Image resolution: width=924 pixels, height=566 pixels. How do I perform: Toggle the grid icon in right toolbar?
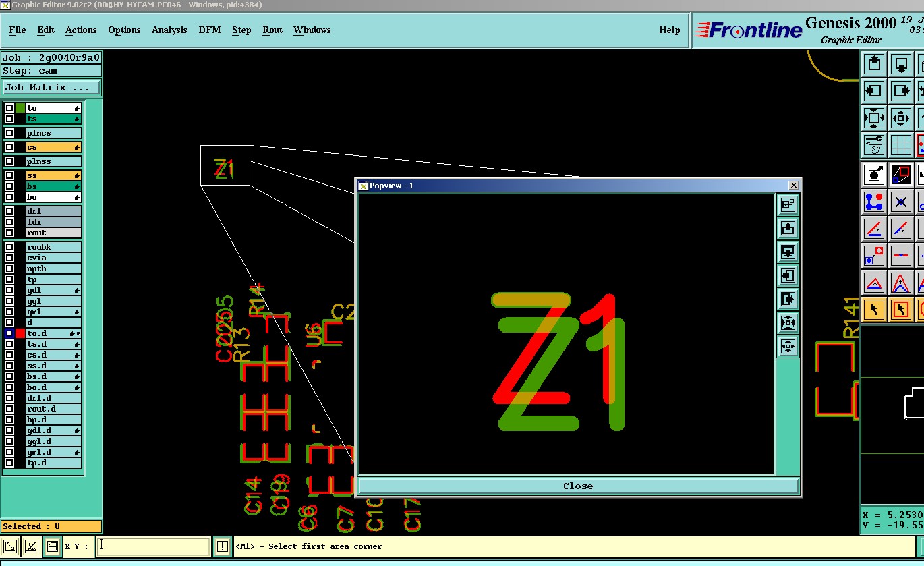pyautogui.click(x=901, y=144)
